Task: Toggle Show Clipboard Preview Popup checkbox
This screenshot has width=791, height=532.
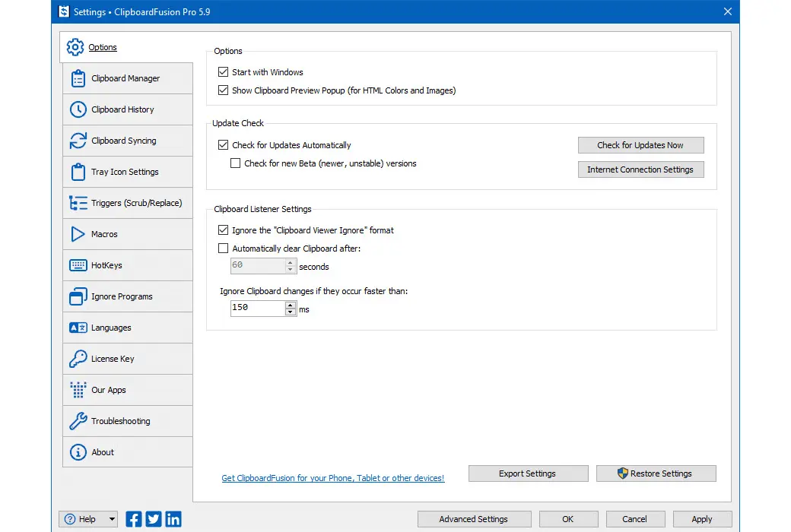Action: (x=223, y=90)
